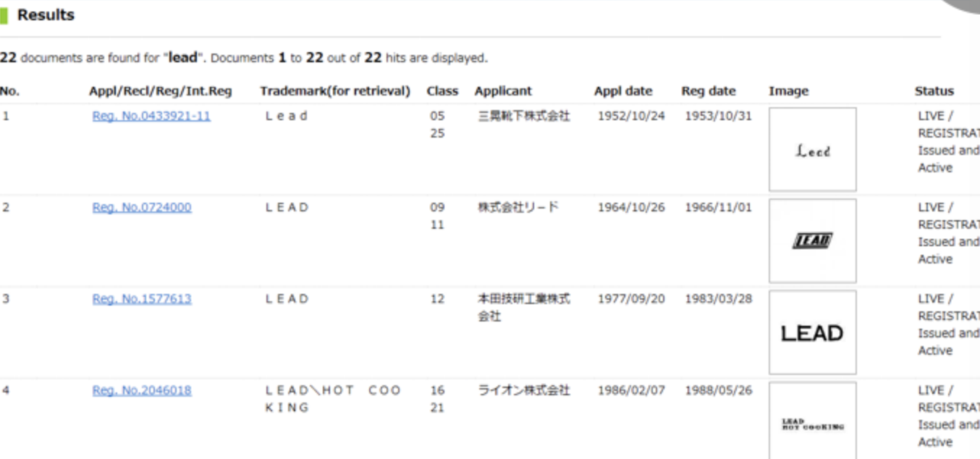Click the Appl/Recl/Reg/Int.Reg column header
Image resolution: width=980 pixels, height=459 pixels.
(160, 91)
